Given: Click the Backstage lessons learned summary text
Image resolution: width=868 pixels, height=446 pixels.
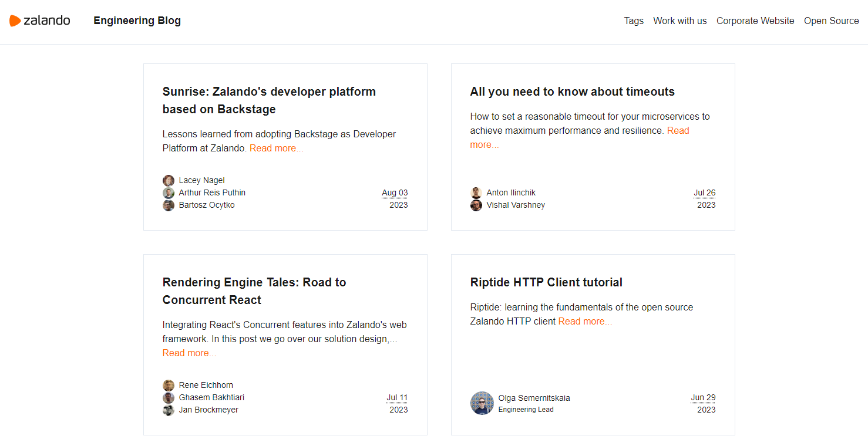Looking at the screenshot, I should coord(280,141).
